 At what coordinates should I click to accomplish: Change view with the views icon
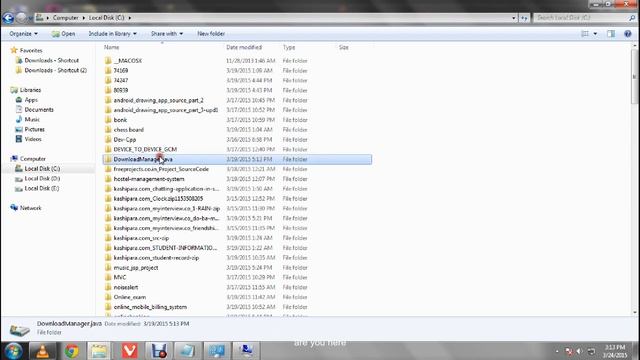pyautogui.click(x=585, y=34)
